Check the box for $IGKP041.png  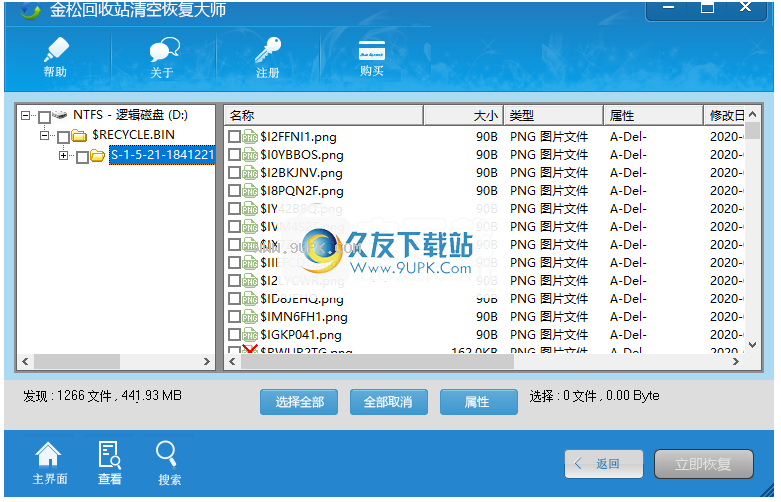[234, 335]
